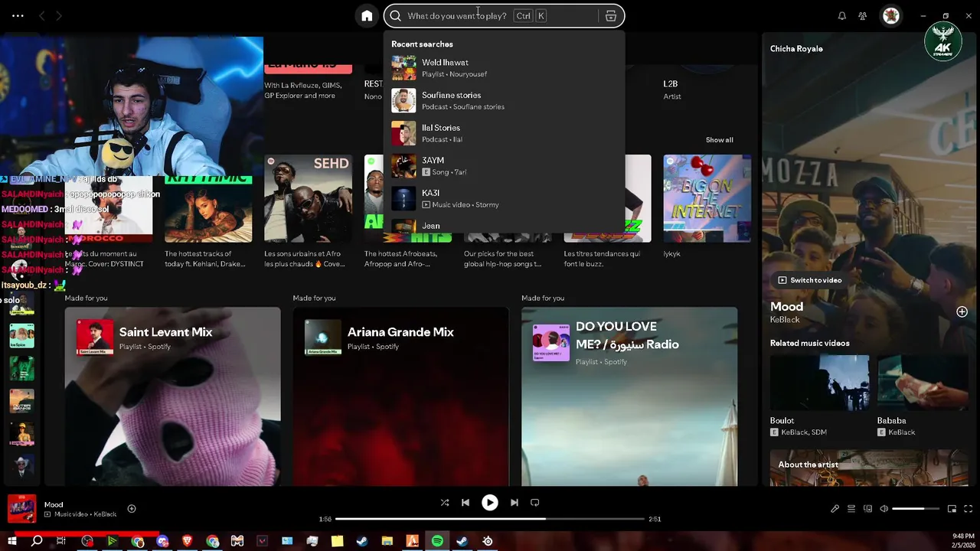Open Brave browser from taskbar

pyautogui.click(x=188, y=541)
